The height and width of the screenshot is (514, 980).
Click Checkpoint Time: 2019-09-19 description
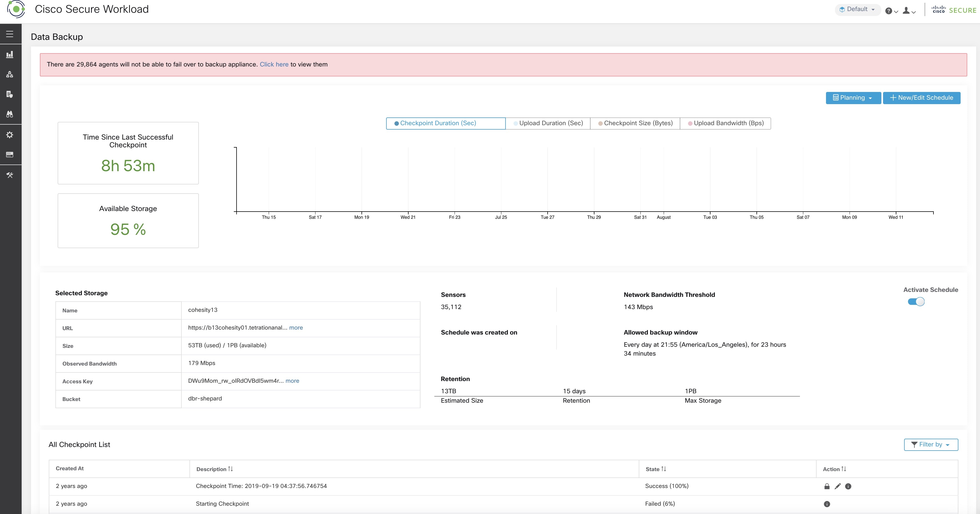(x=261, y=486)
